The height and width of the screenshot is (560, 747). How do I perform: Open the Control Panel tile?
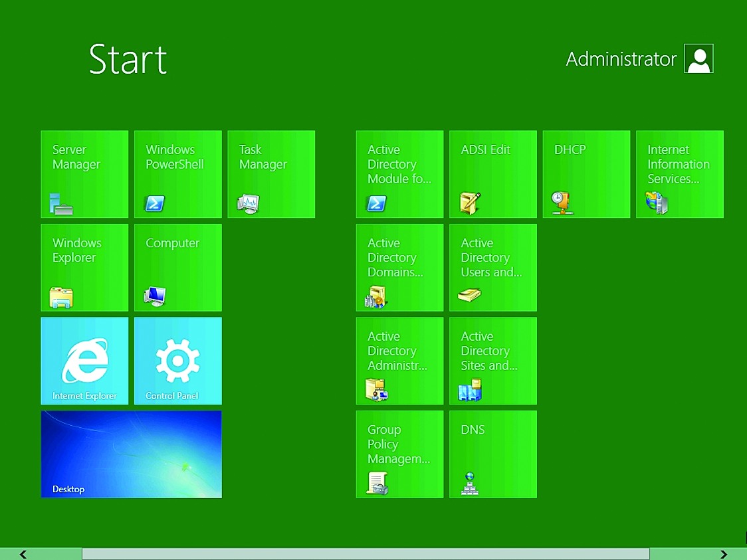point(177,361)
